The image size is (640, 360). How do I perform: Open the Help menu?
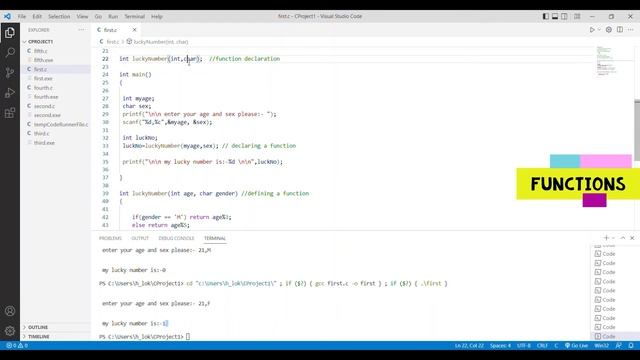(157, 16)
